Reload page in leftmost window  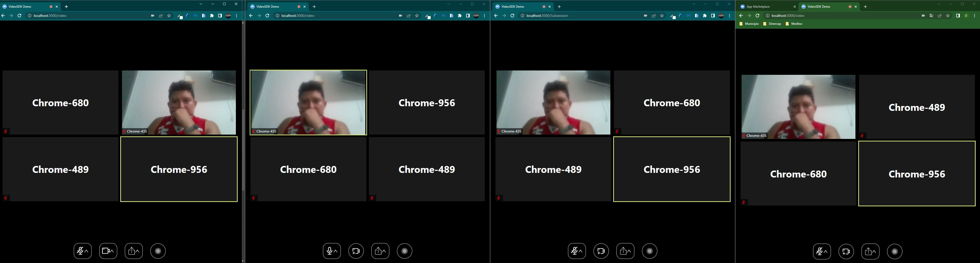pyautogui.click(x=19, y=16)
